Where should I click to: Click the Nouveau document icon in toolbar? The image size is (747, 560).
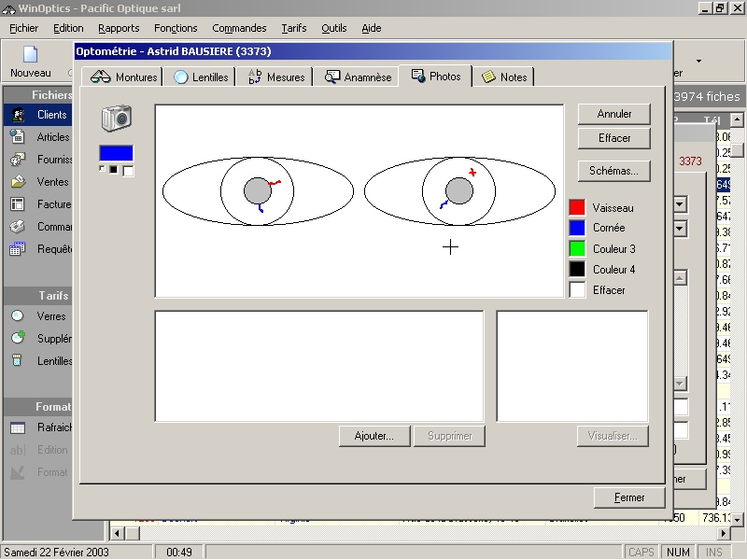coord(31,55)
